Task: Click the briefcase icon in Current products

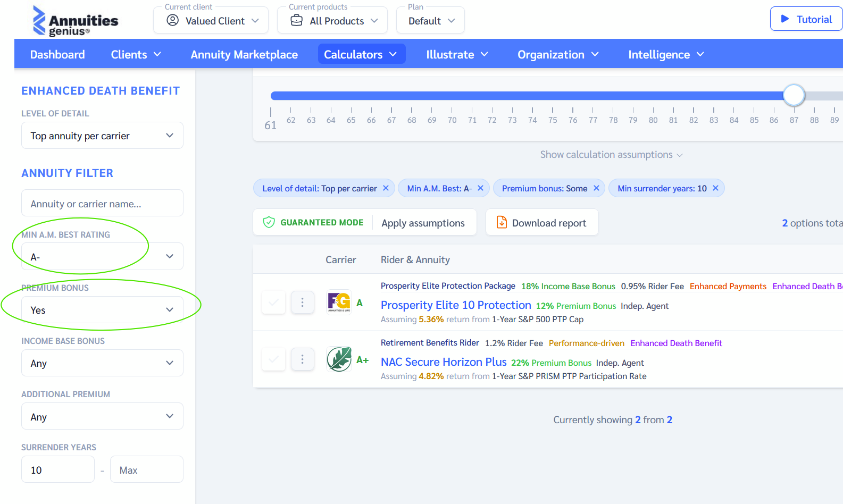Action: [x=296, y=20]
